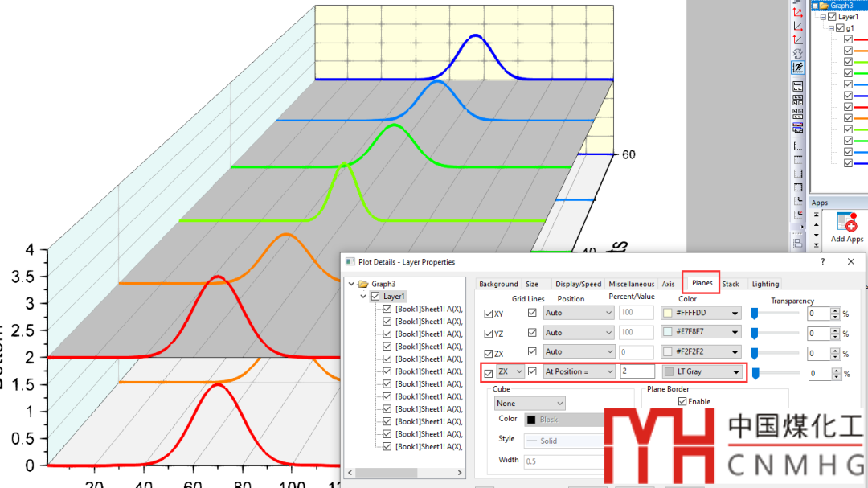The width and height of the screenshot is (868, 488).
Task: Toggle Plane Border Enable checkbox
Action: coord(682,401)
